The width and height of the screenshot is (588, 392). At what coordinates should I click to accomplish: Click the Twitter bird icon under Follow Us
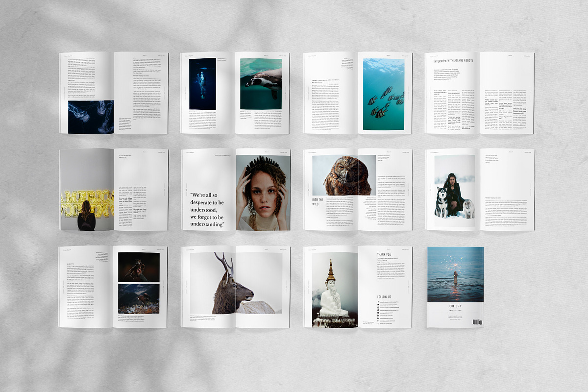click(378, 305)
